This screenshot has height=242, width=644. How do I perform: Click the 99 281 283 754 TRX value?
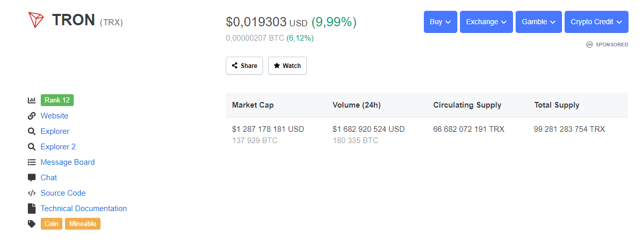(x=570, y=129)
